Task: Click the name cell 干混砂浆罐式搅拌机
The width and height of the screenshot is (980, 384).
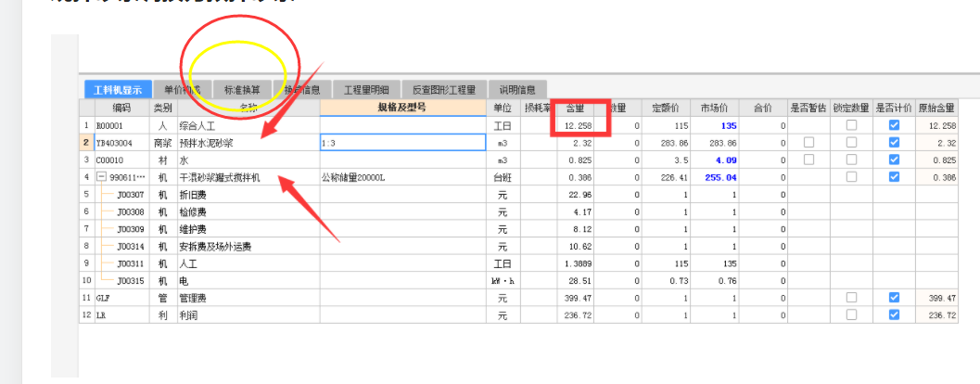Action: pos(248,177)
